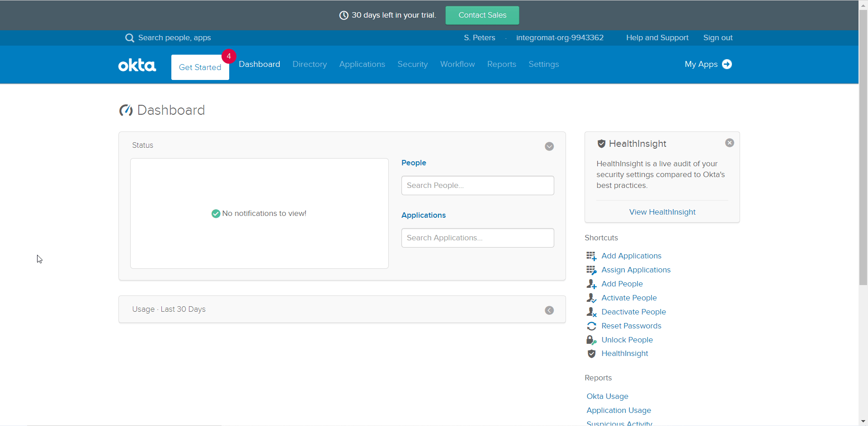The image size is (868, 426).
Task: Click the Add People shortcut link
Action: click(622, 284)
